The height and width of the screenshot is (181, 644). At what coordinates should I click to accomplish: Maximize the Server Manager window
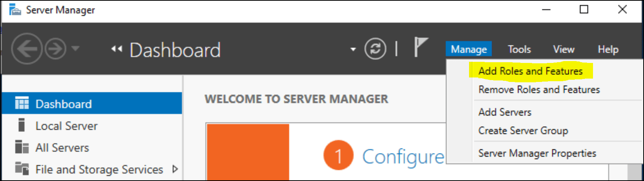point(584,9)
